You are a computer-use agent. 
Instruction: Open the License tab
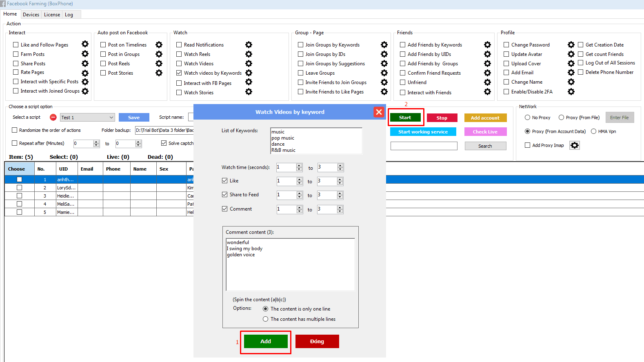click(52, 15)
